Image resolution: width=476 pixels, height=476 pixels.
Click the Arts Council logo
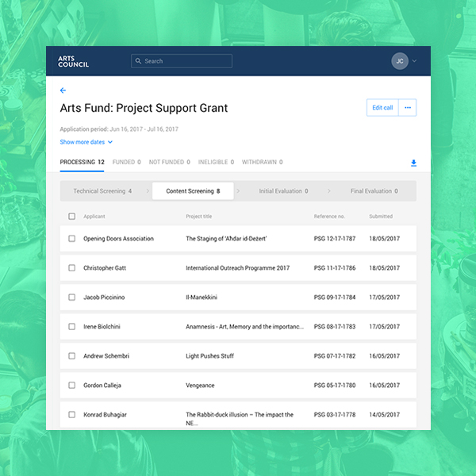[x=73, y=61]
